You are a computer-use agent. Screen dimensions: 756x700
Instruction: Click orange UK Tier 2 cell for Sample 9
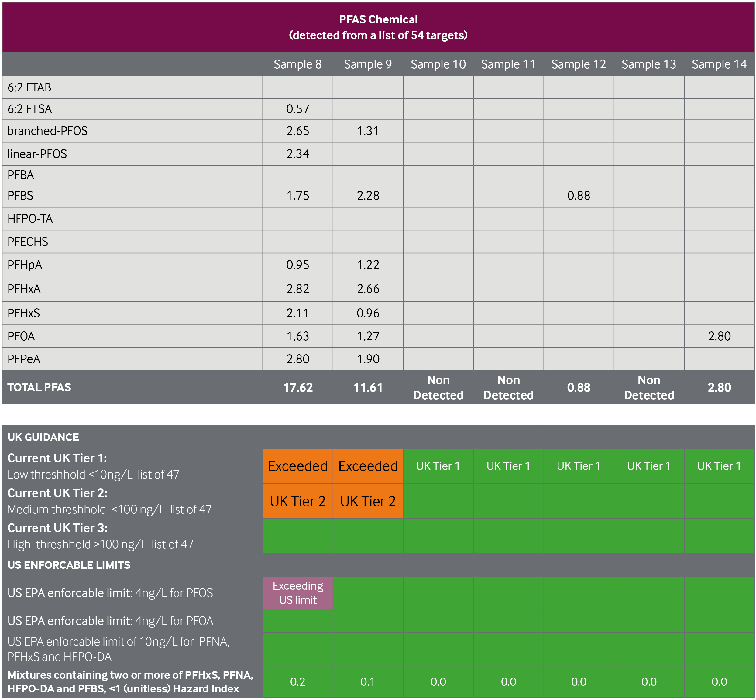click(368, 501)
